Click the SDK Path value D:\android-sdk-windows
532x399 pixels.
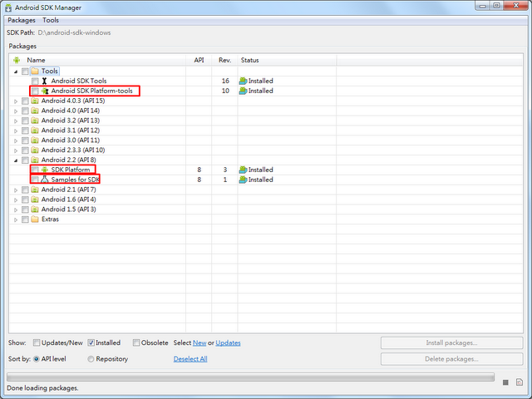(x=74, y=32)
